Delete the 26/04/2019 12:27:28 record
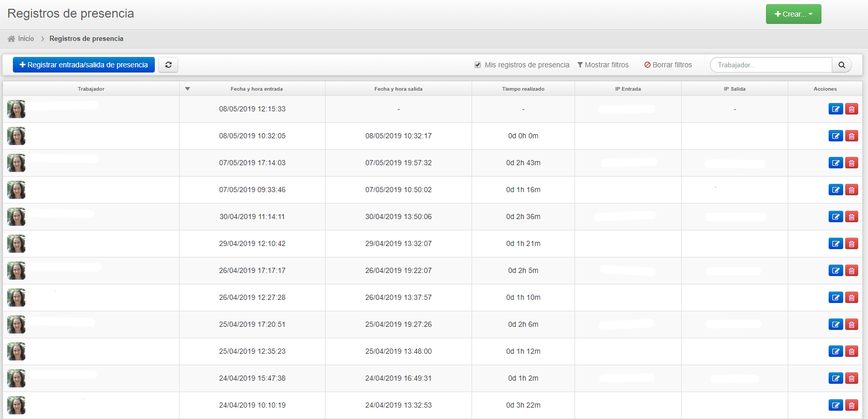The height and width of the screenshot is (419, 868). click(851, 297)
